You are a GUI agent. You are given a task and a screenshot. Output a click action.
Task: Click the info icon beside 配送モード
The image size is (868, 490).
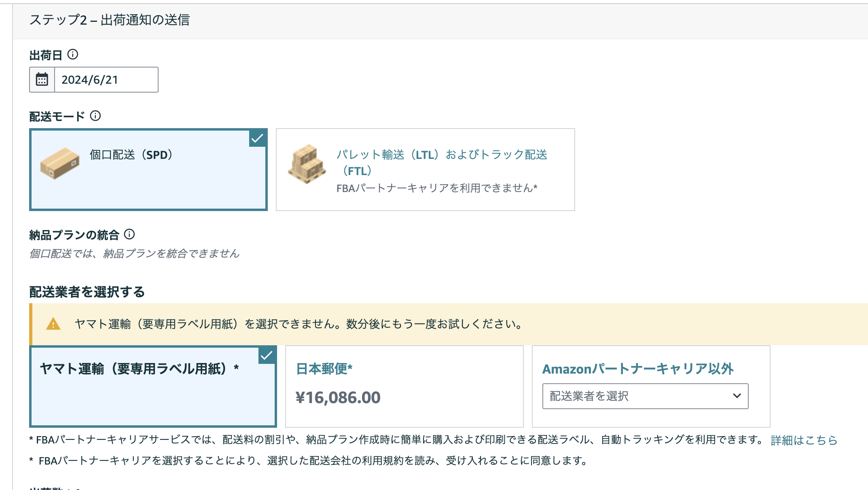pyautogui.click(x=95, y=116)
